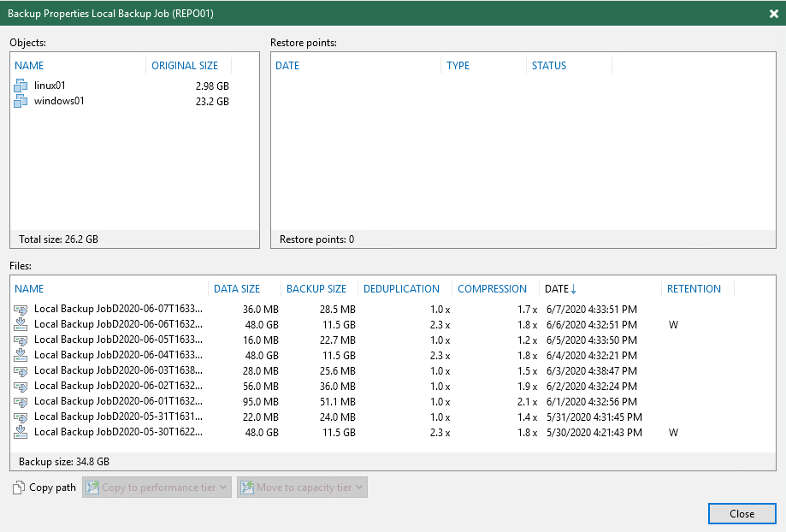The image size is (786, 532).
Task: Click the Copy path button label
Action: click(x=52, y=488)
